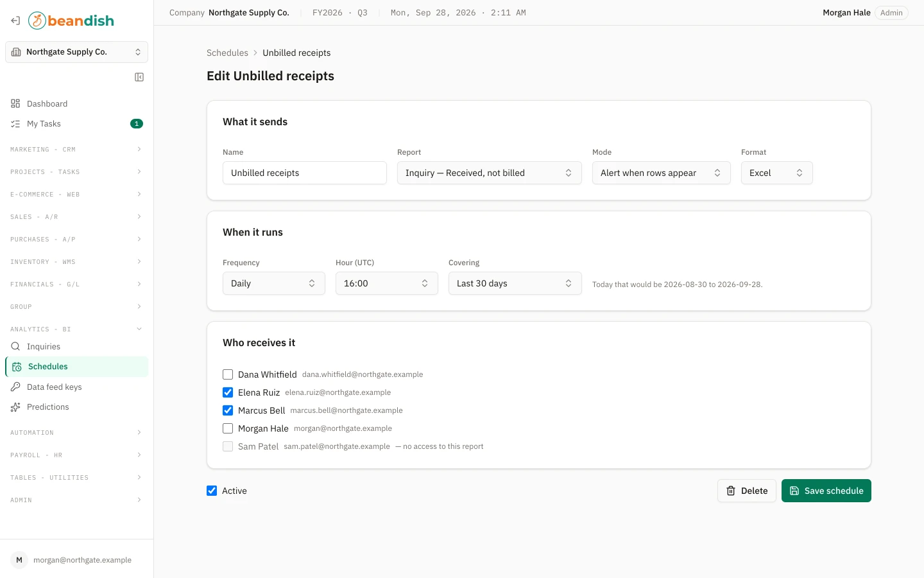This screenshot has height=578, width=924.
Task: Collapse sidebar using the panel toggle icon
Action: pos(139,77)
